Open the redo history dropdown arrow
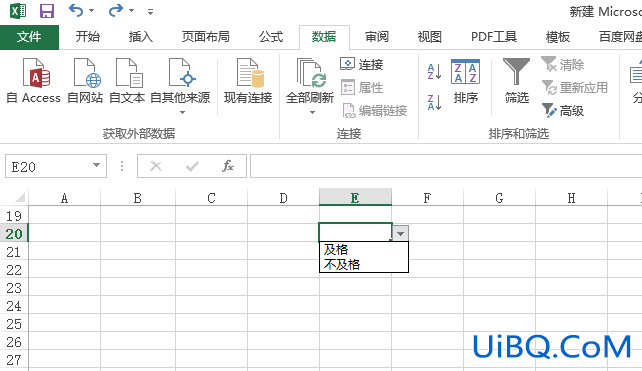 [131, 11]
